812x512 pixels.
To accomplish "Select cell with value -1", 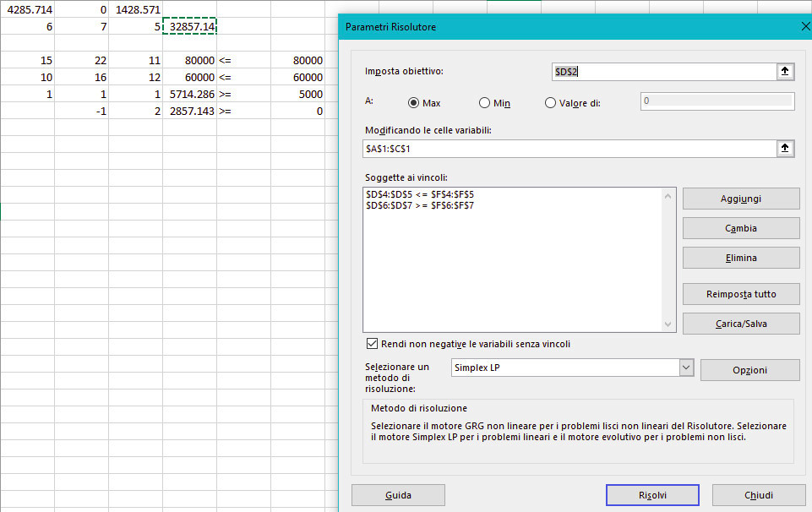I will 82,112.
